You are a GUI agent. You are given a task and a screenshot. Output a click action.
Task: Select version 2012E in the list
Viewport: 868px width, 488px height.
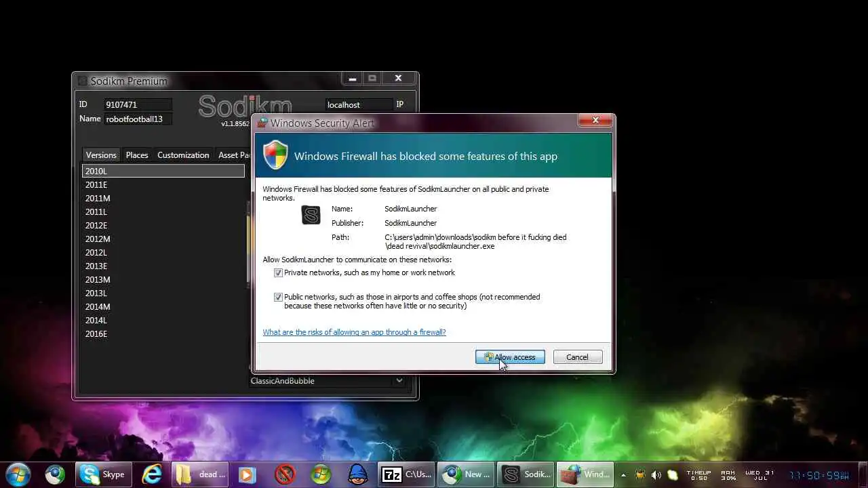pos(163,226)
